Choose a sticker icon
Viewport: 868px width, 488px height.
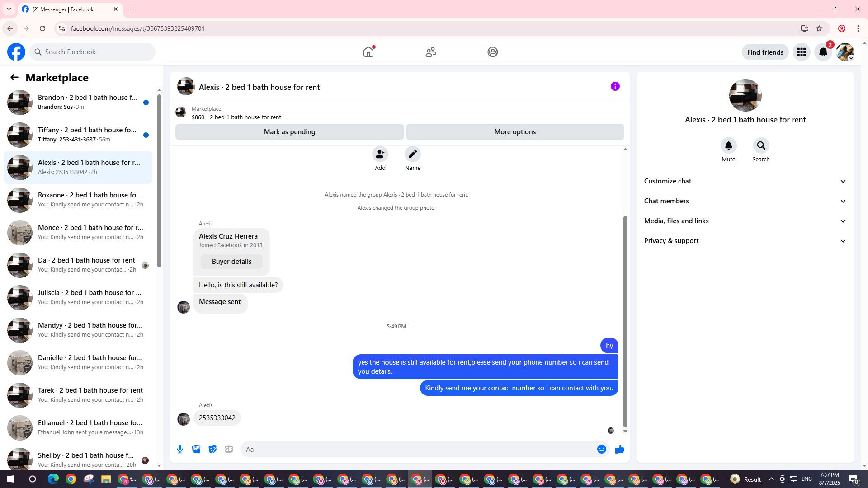coord(212,449)
